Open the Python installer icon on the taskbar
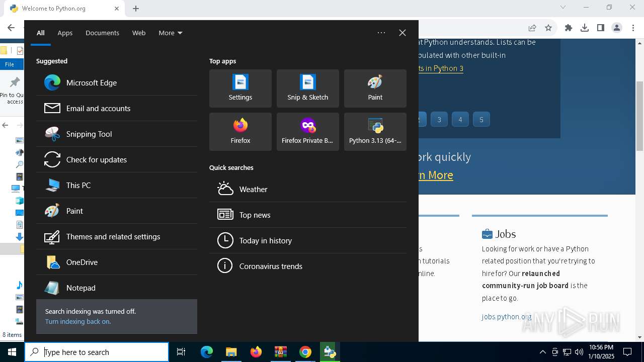 [x=330, y=352]
